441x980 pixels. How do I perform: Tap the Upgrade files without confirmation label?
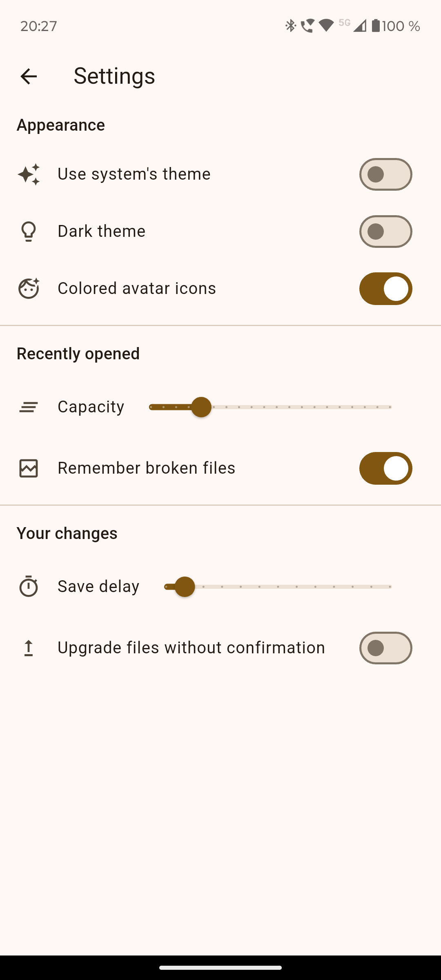[x=191, y=648]
